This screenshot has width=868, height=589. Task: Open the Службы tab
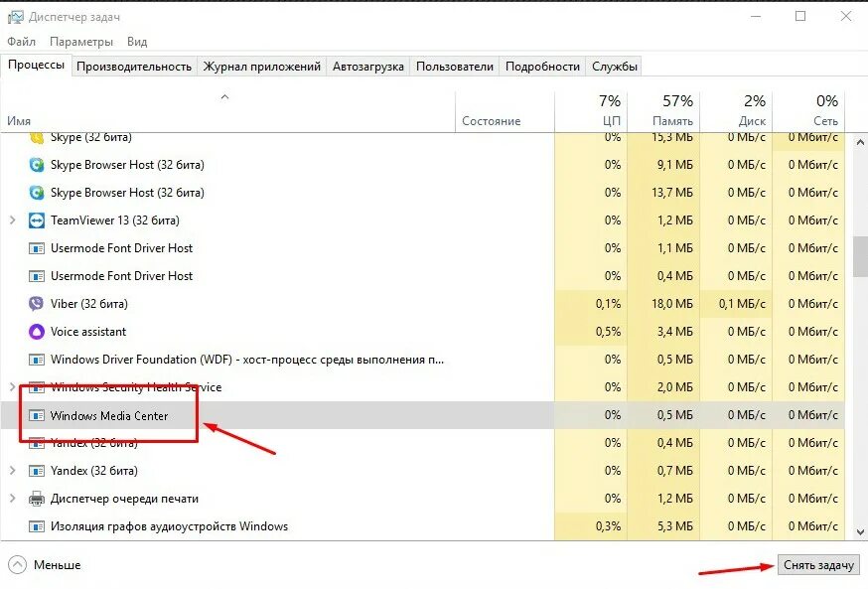pos(615,67)
